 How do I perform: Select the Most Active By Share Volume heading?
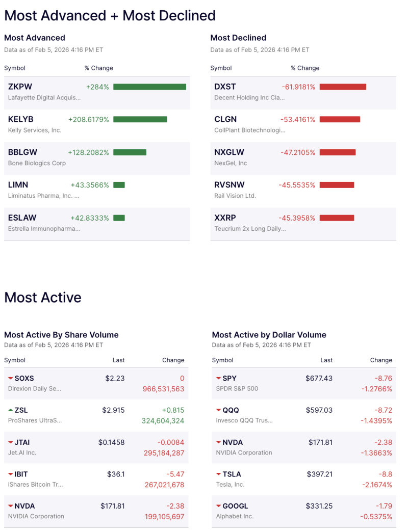pyautogui.click(x=61, y=335)
